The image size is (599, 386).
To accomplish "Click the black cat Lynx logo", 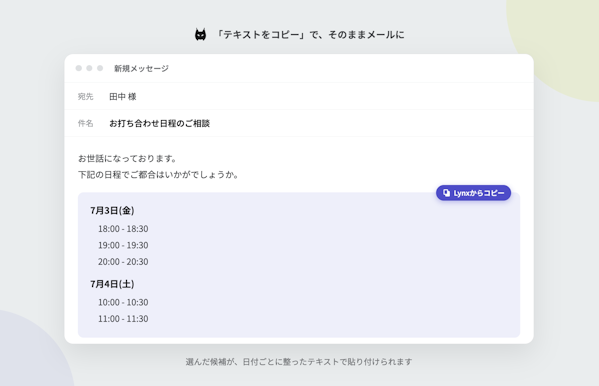I will click(201, 35).
